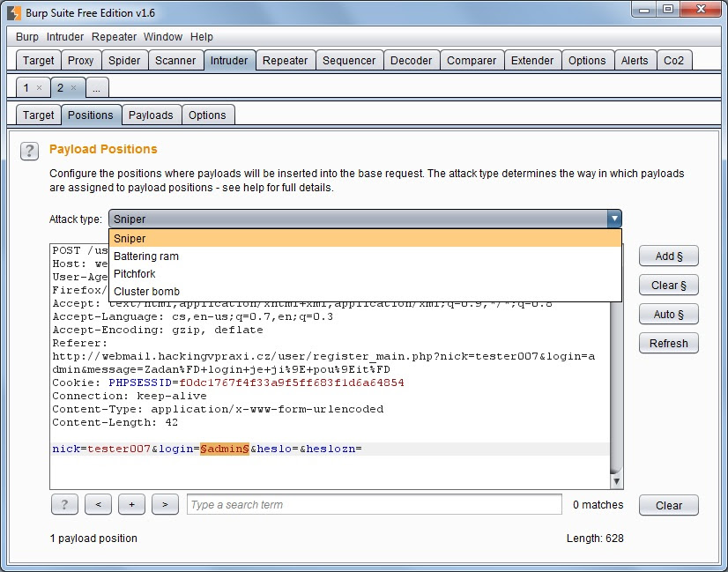Click the Burp Suite logo icon in title bar

point(14,13)
